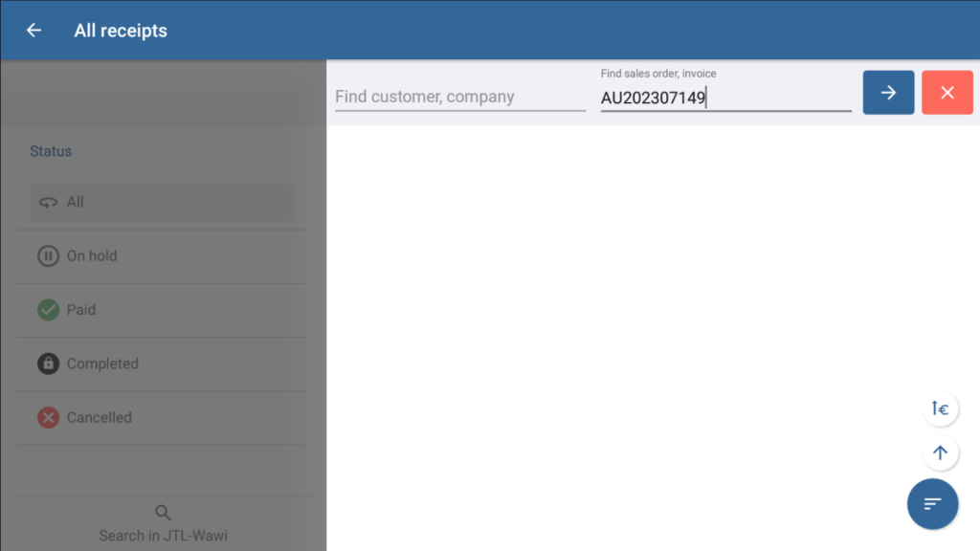Image resolution: width=980 pixels, height=551 pixels.
Task: Filter receipts by On hold label
Action: pyautogui.click(x=92, y=256)
